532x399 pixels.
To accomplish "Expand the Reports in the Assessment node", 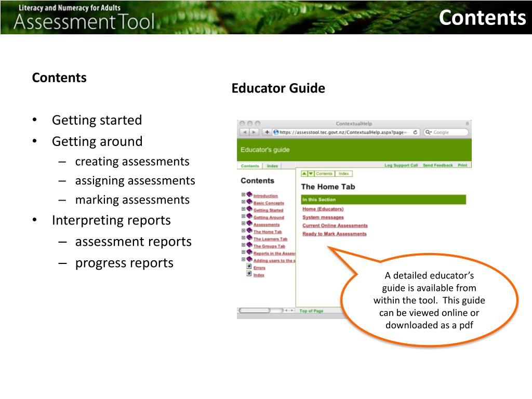I will [243, 252].
